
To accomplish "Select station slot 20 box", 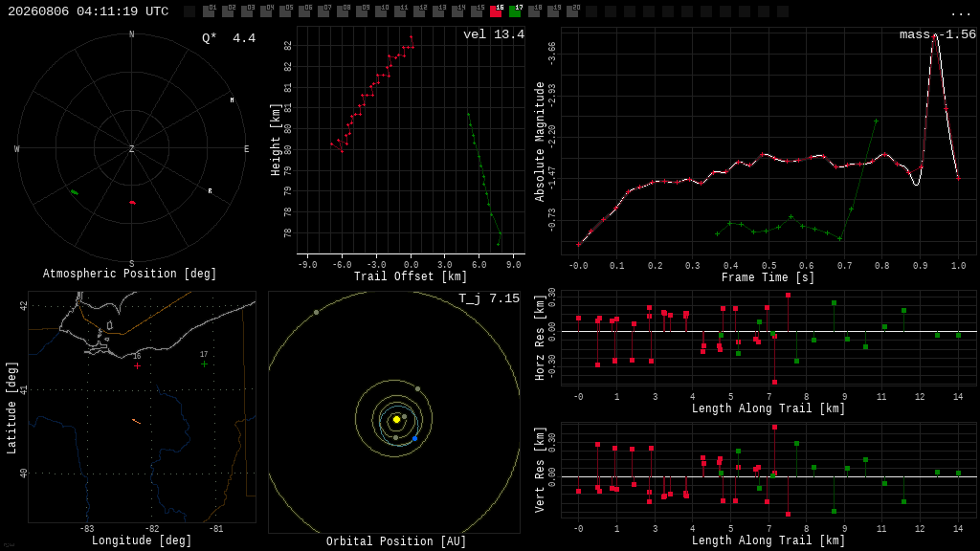I will coord(572,11).
